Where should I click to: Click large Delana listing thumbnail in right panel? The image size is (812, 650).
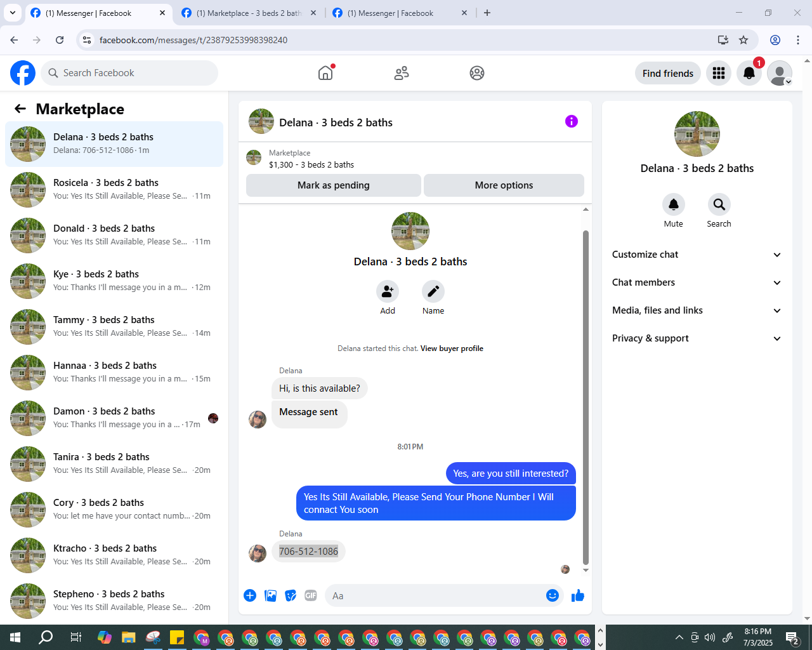697,134
